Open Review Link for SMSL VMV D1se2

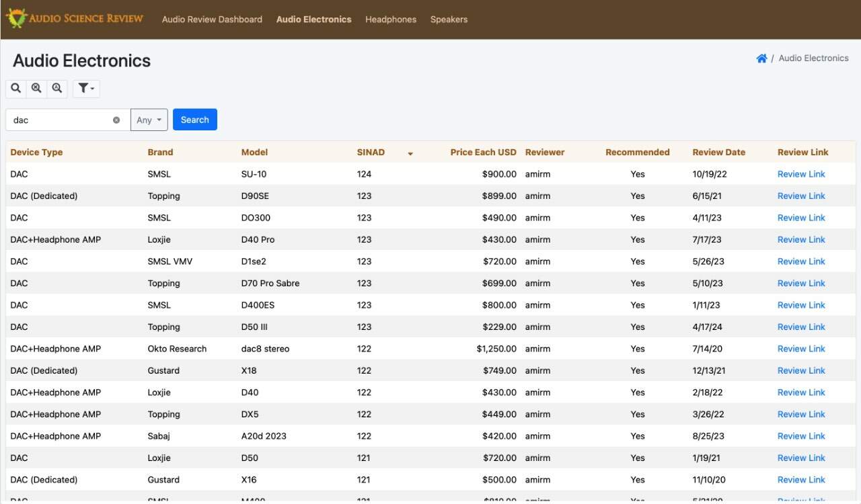coord(801,261)
